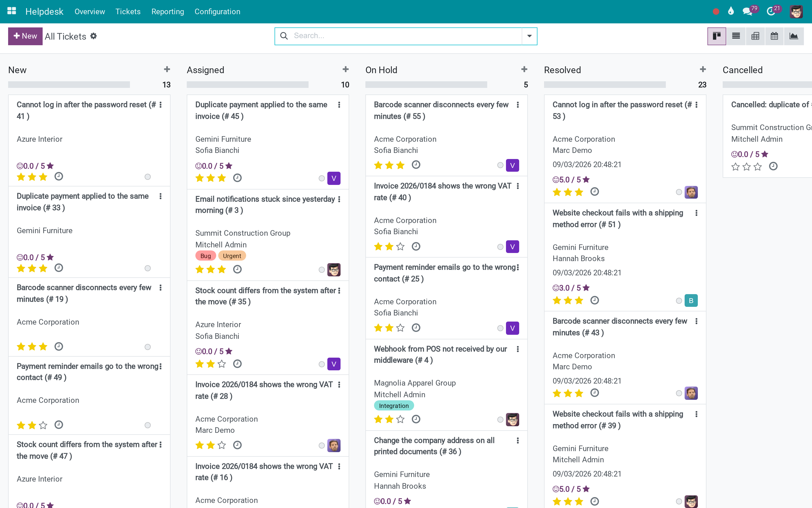
Task: Switch to Pivot table view icon
Action: (755, 36)
